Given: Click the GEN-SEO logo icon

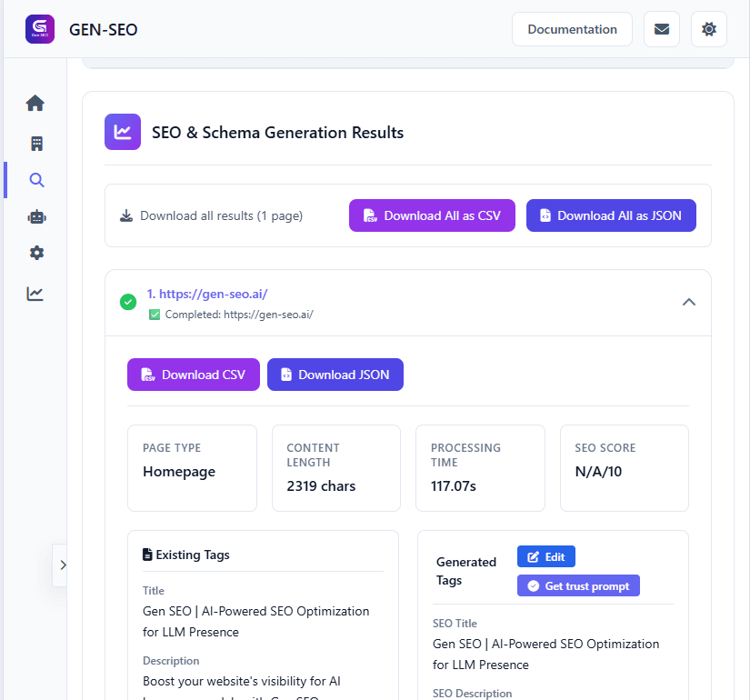Looking at the screenshot, I should click(39, 28).
